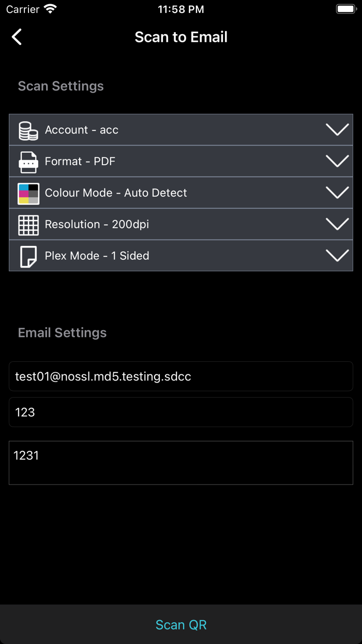
Task: Tap the Scan QR button
Action: click(x=181, y=624)
